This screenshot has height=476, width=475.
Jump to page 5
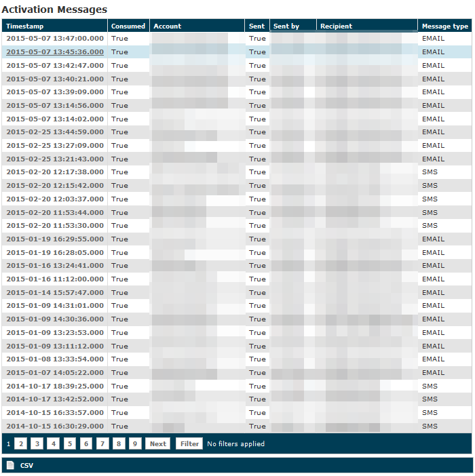[x=70, y=444]
